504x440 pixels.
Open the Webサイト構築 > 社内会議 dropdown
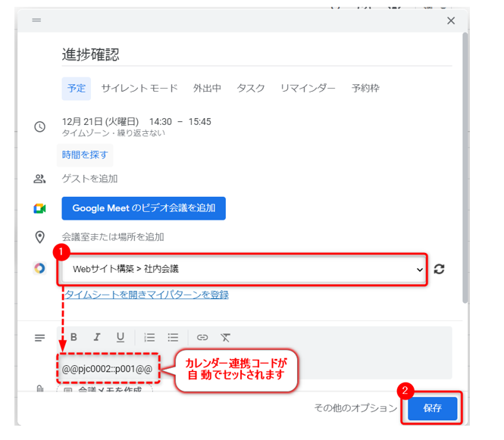pyautogui.click(x=243, y=269)
